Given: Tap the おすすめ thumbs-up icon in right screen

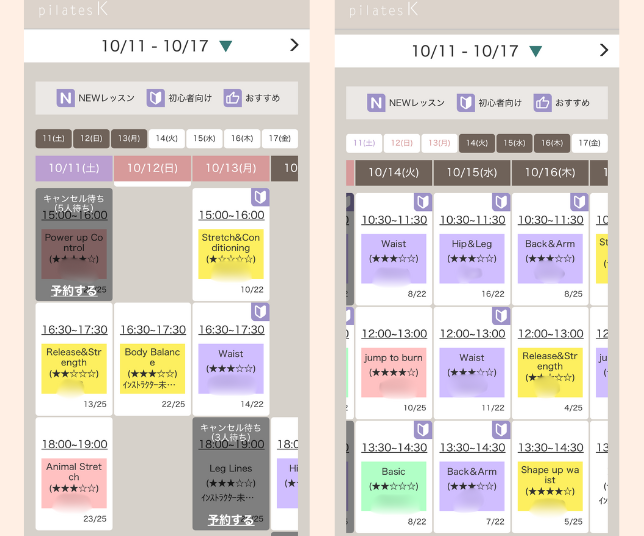Looking at the screenshot, I should click(543, 103).
